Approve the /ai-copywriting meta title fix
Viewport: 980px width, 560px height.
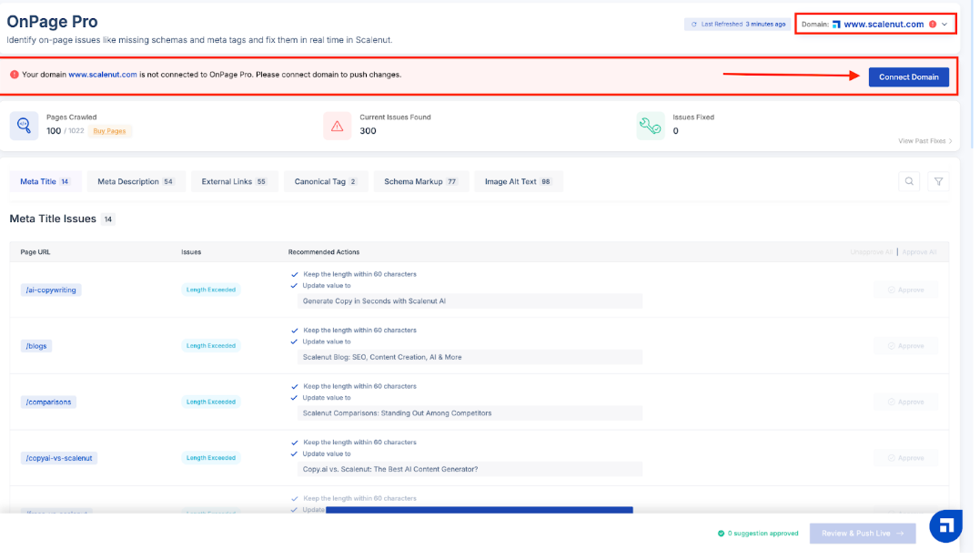[x=905, y=290]
